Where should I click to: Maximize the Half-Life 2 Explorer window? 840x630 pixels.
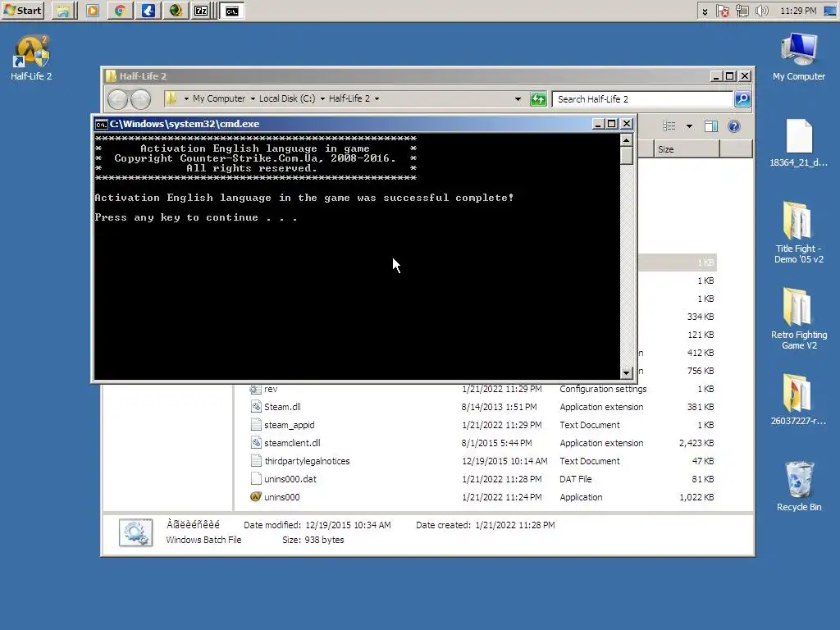[x=729, y=76]
